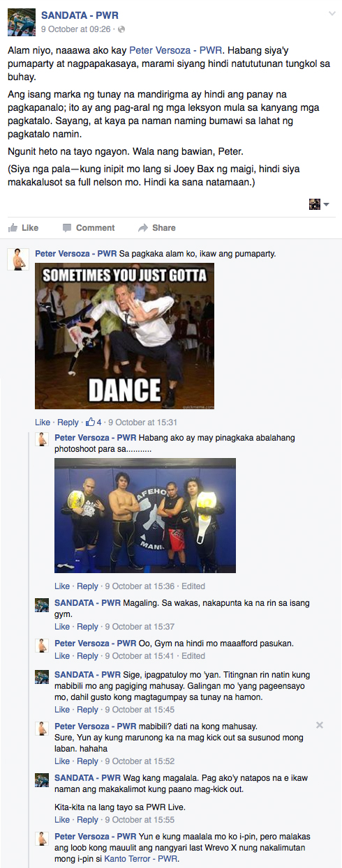Image resolution: width=342 pixels, height=868 pixels.
Task: Click Reply under the 15:55 PWR Live comment
Action: tap(87, 819)
